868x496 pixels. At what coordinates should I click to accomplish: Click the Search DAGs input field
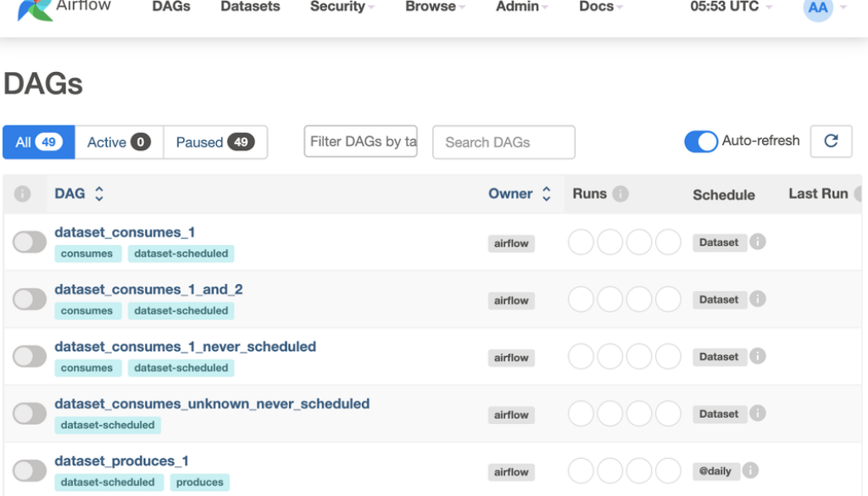tap(504, 142)
